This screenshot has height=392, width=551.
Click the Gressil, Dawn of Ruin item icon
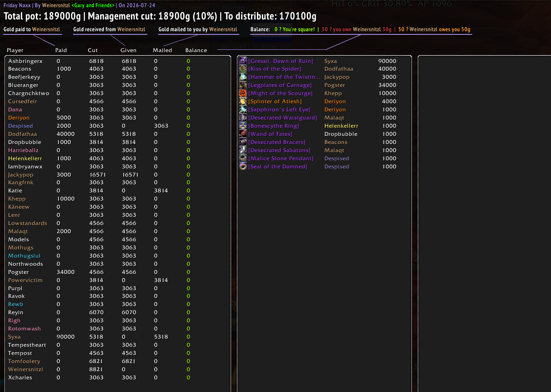(x=243, y=61)
